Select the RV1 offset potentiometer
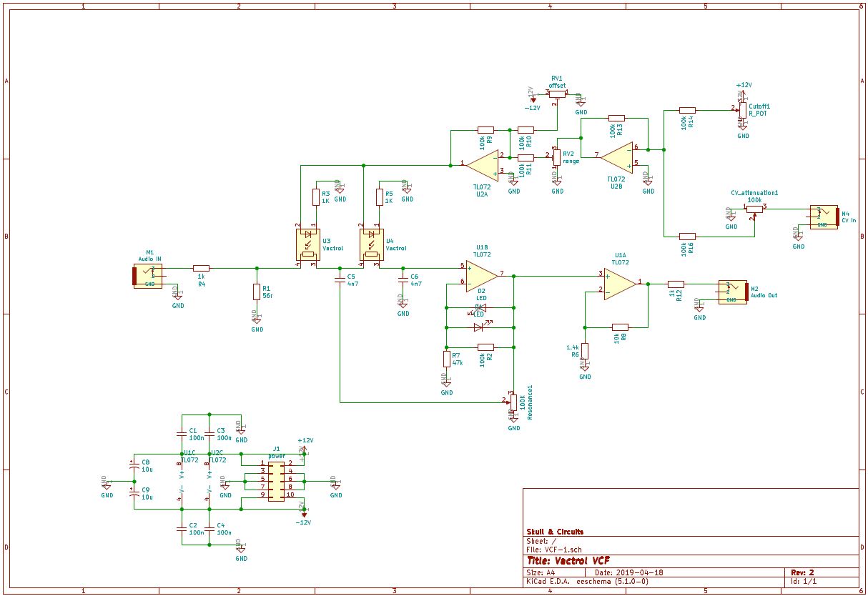The width and height of the screenshot is (868, 596). pos(557,93)
